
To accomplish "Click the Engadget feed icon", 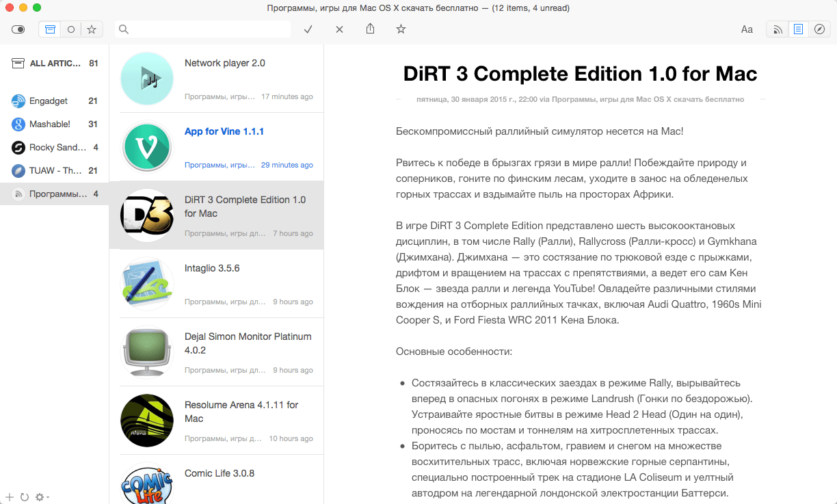I will click(18, 101).
